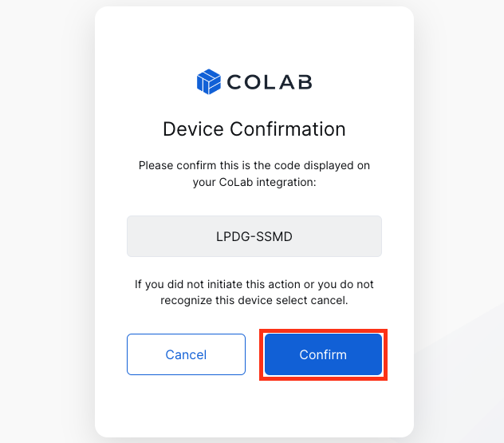Cancel the device confirmation

coord(186,354)
